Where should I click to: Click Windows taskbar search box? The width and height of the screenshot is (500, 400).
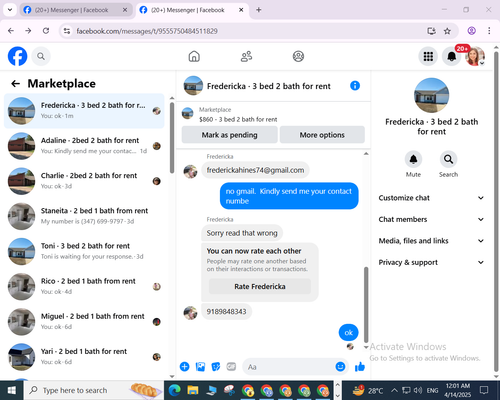[94, 390]
